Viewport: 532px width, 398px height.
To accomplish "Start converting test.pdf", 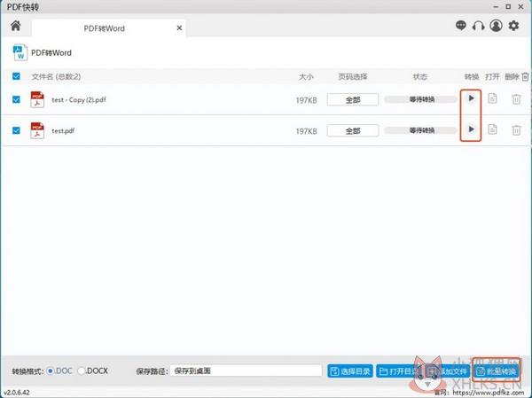I will [x=471, y=129].
